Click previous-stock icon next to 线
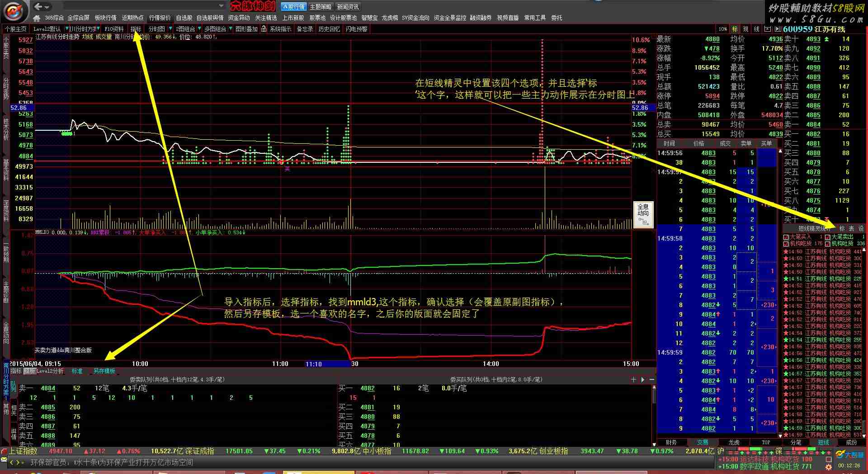The image size is (868, 474). (767, 29)
